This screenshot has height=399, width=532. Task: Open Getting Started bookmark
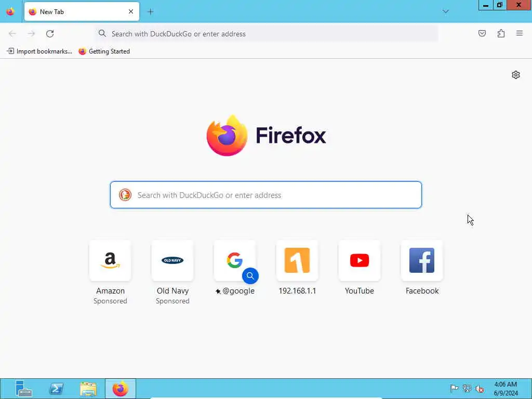(x=104, y=51)
